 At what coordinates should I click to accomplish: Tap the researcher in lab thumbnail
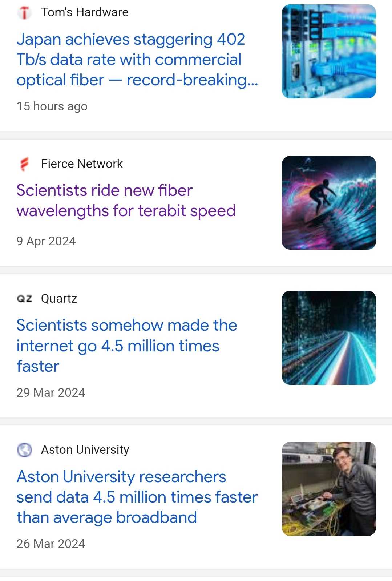(329, 489)
